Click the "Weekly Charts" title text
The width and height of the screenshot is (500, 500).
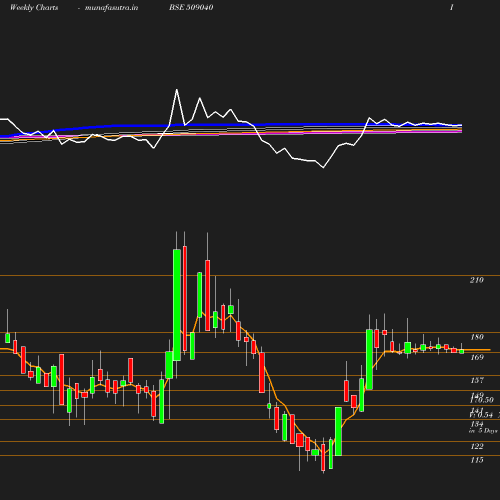(x=34, y=8)
